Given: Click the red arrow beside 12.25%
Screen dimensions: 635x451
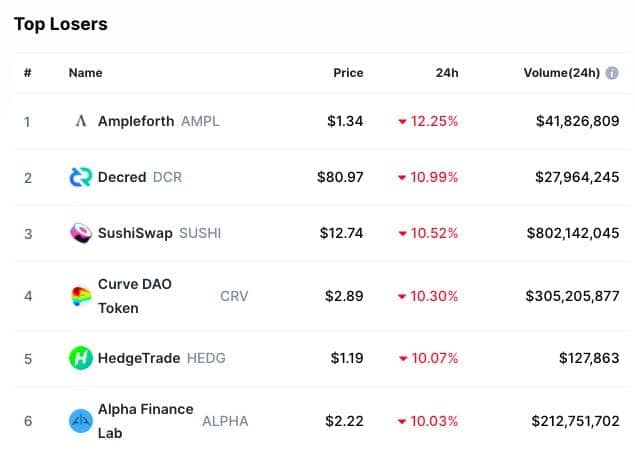Looking at the screenshot, I should [x=402, y=121].
